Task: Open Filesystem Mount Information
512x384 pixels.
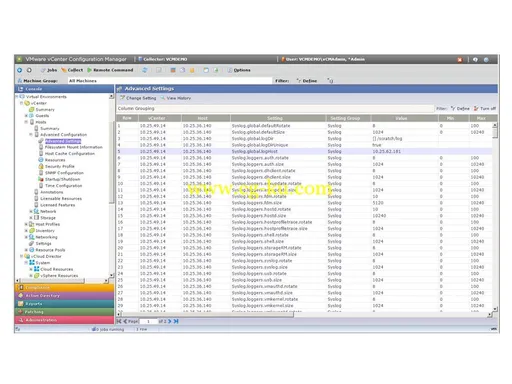Action: 74,147
